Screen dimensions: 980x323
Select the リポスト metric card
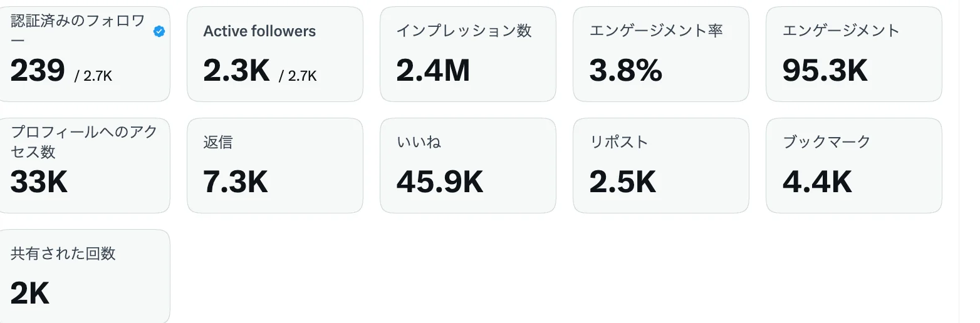pyautogui.click(x=661, y=165)
